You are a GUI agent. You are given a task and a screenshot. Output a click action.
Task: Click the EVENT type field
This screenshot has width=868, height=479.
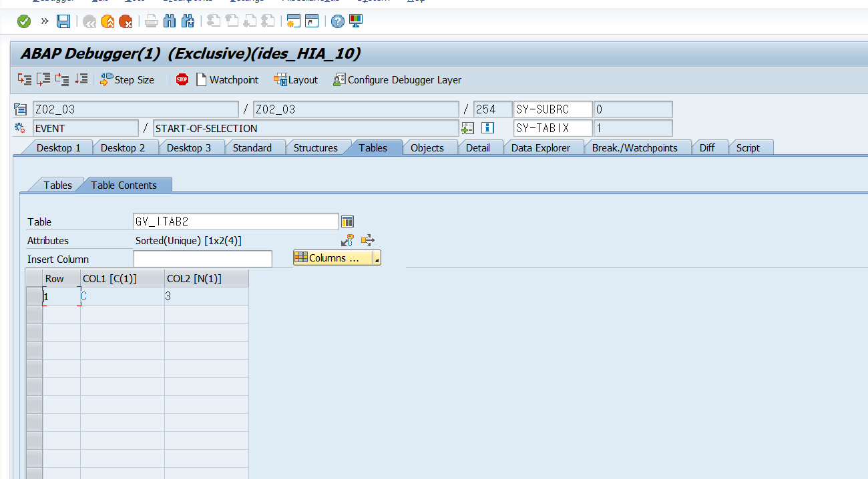point(85,128)
